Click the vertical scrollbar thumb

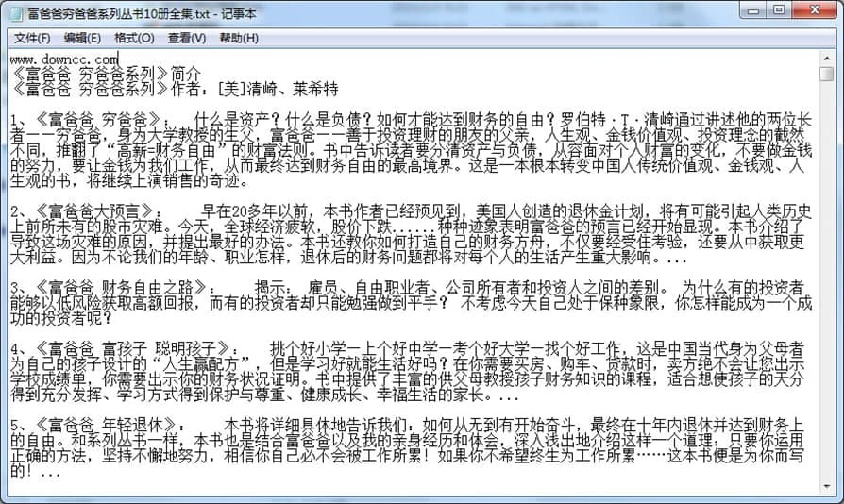826,74
